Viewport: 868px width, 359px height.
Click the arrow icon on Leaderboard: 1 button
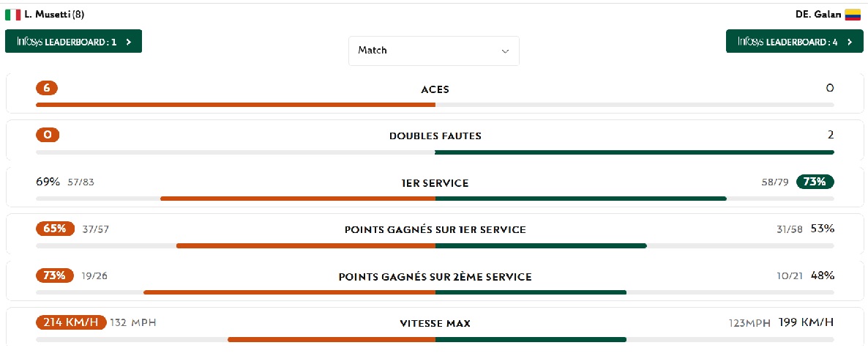[x=129, y=42]
